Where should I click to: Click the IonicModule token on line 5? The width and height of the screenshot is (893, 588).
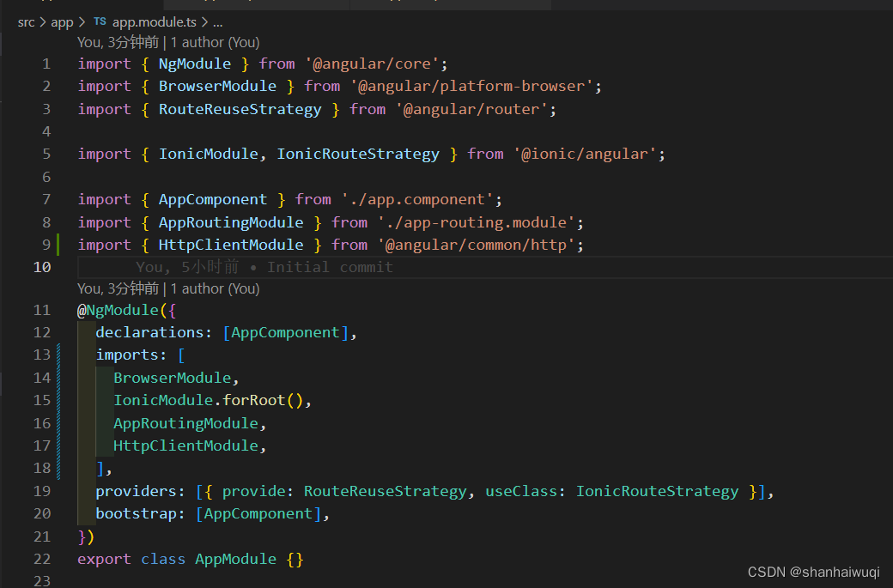coord(209,153)
